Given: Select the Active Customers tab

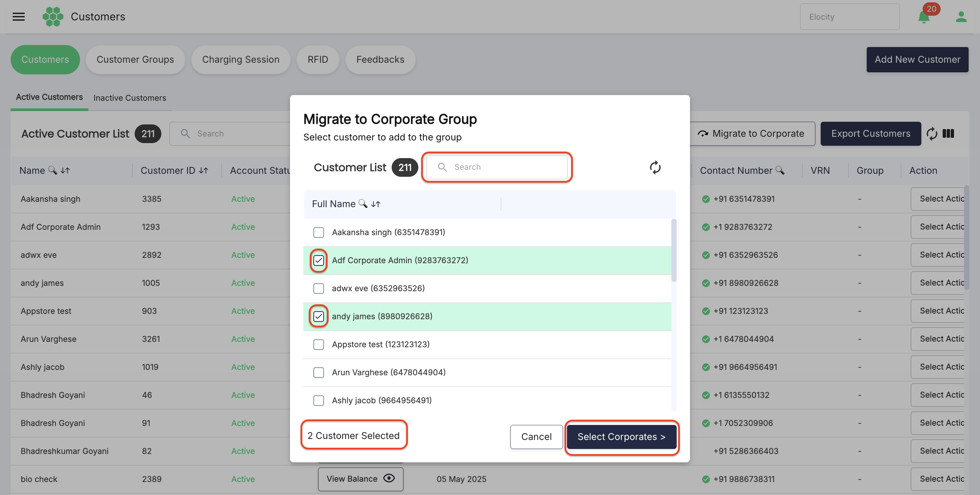Looking at the screenshot, I should [49, 97].
